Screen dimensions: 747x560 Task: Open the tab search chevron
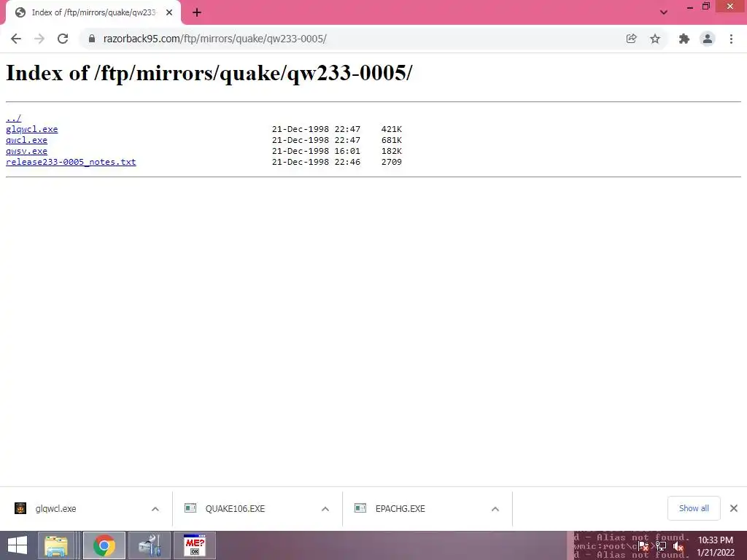coord(663,12)
